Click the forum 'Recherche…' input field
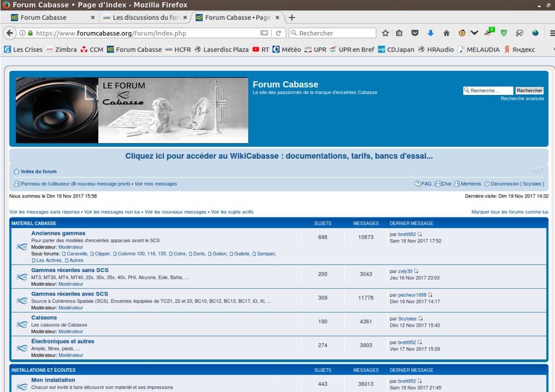Viewport: 555px width, 392px height. coord(488,91)
